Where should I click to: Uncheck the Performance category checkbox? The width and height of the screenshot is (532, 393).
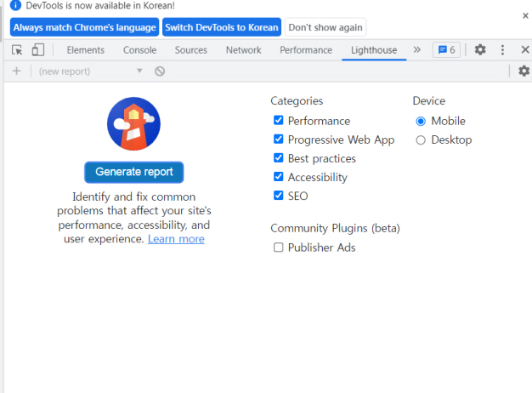point(278,120)
